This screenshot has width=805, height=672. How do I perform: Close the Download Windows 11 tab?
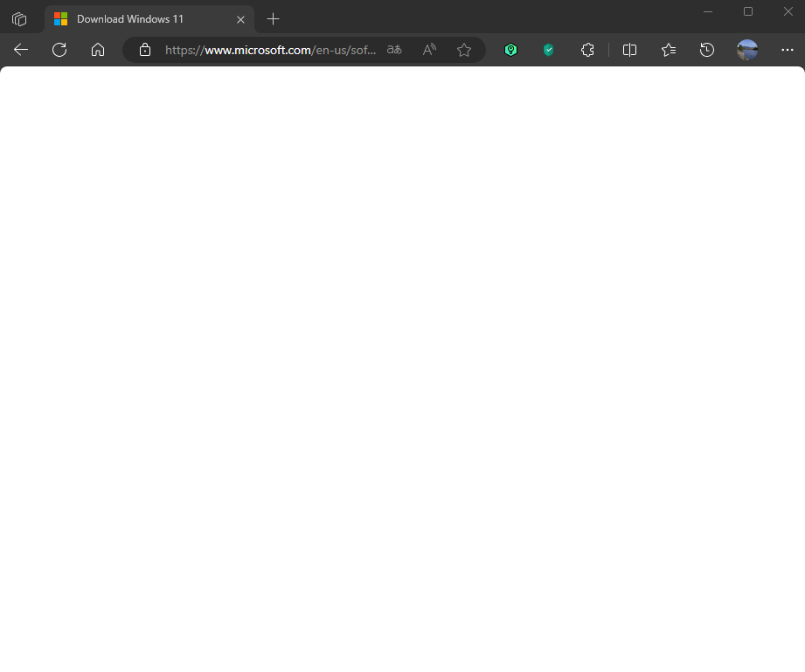pos(240,19)
